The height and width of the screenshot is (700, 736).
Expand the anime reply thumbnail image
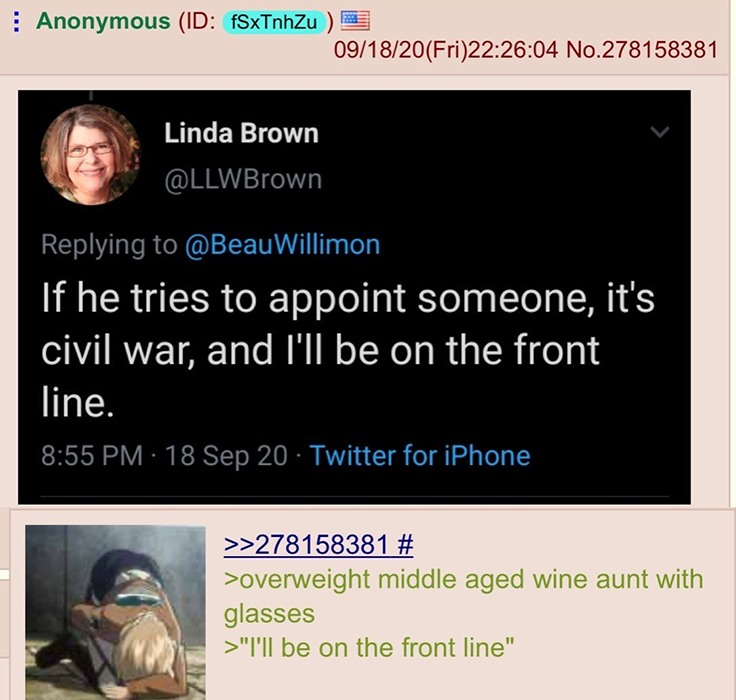click(x=115, y=612)
